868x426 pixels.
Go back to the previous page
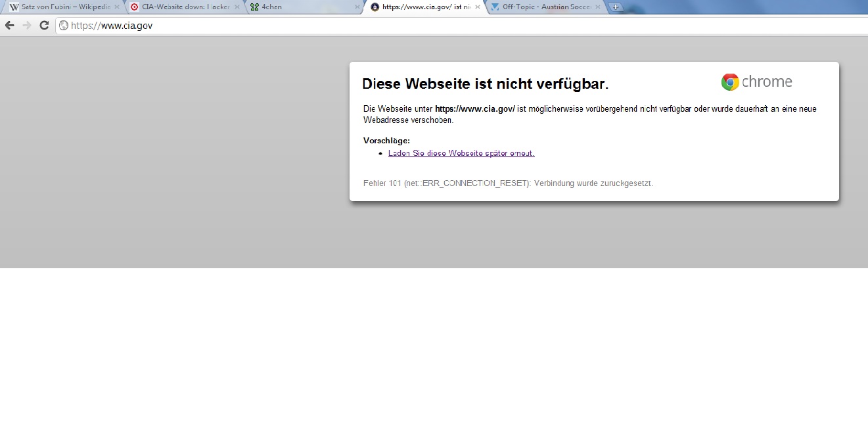click(x=9, y=26)
